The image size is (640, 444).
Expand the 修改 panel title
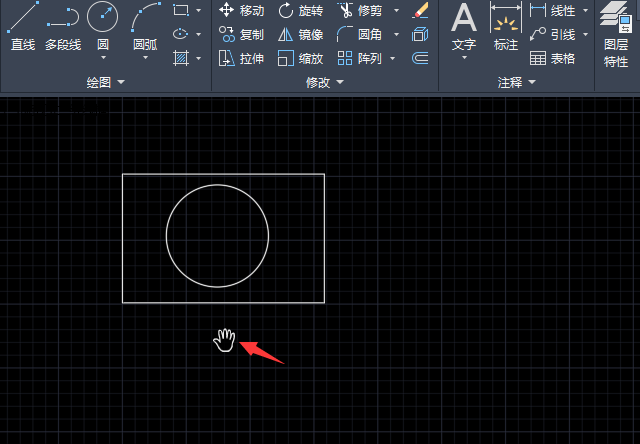pyautogui.click(x=325, y=82)
